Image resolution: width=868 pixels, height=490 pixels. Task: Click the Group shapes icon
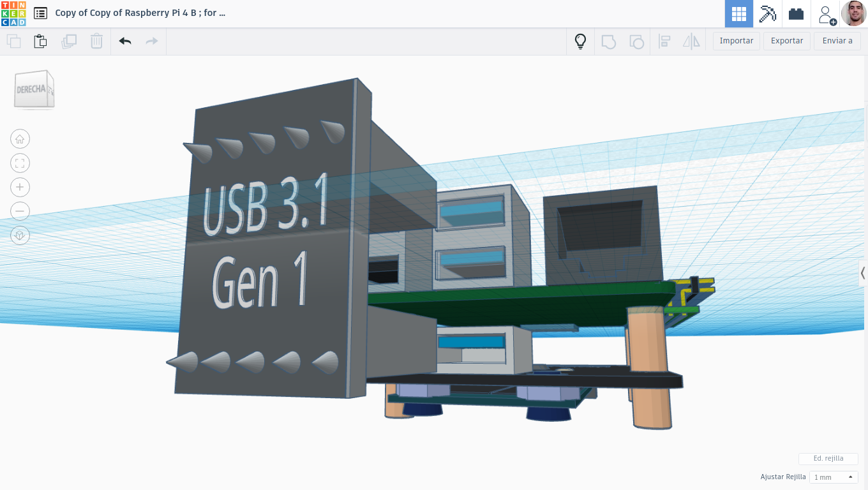pyautogui.click(x=608, y=41)
